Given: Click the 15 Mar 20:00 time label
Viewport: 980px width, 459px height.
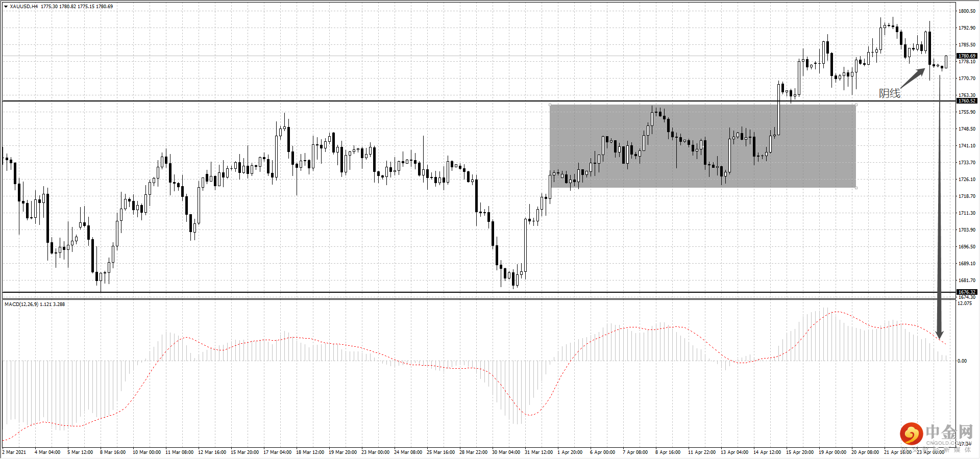Looking at the screenshot, I should [x=244, y=452].
